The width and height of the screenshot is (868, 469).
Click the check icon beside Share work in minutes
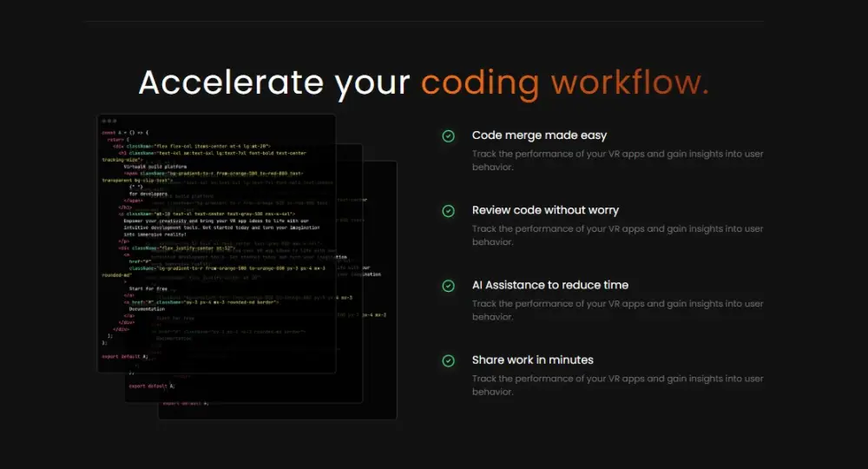[x=449, y=361]
